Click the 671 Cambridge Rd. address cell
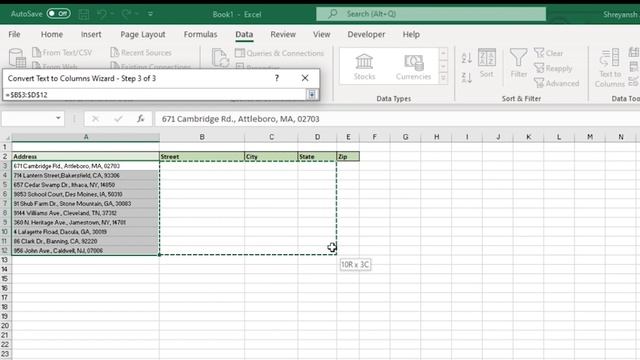Screen dimensions: 640x360 pyautogui.click(x=86, y=166)
